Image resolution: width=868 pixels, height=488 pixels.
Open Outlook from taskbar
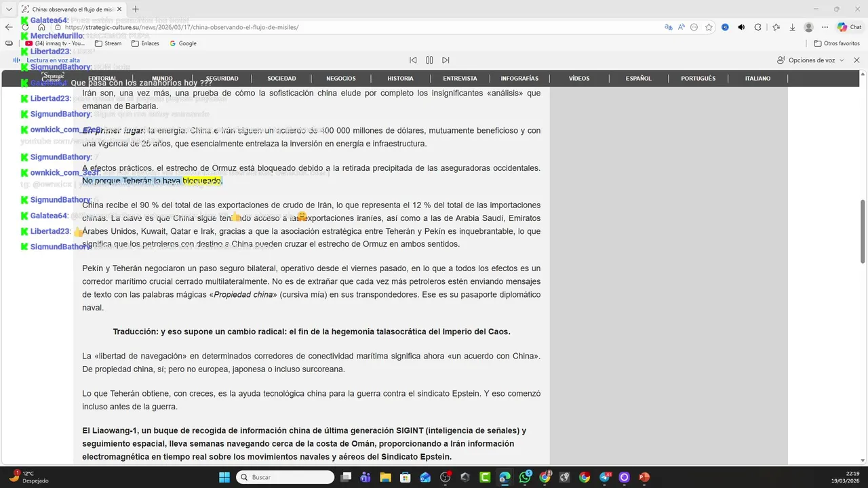click(425, 477)
